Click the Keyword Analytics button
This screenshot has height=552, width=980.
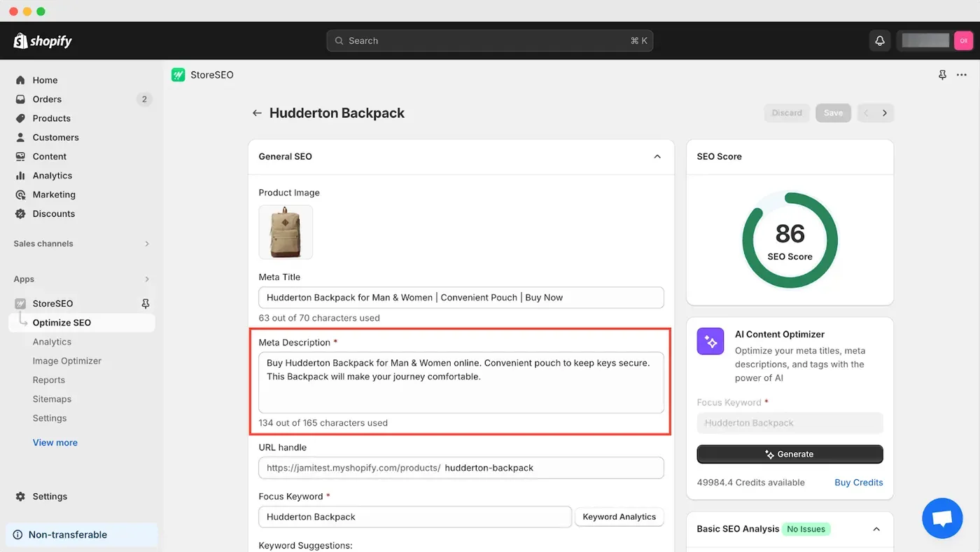619,517
